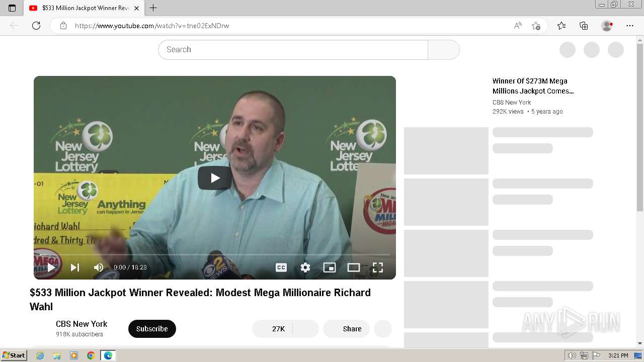This screenshot has height=362, width=644.
Task: Click the search submit button
Action: click(443, 50)
